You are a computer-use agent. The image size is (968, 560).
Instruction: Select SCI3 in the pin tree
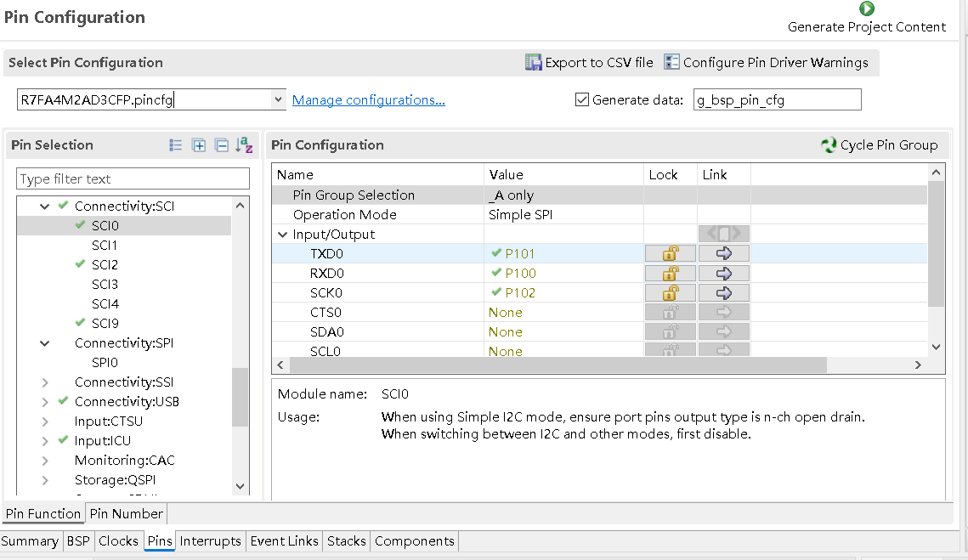pos(105,285)
